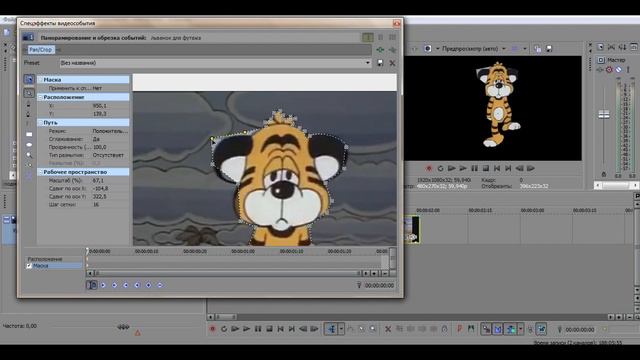
Task: Open edit tool dropdown arrow in bottom toolbar
Action: click(341, 329)
